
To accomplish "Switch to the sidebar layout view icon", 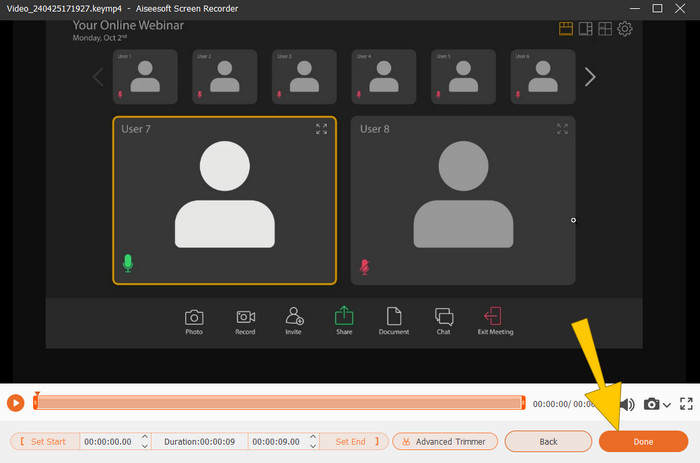I will click(x=585, y=29).
